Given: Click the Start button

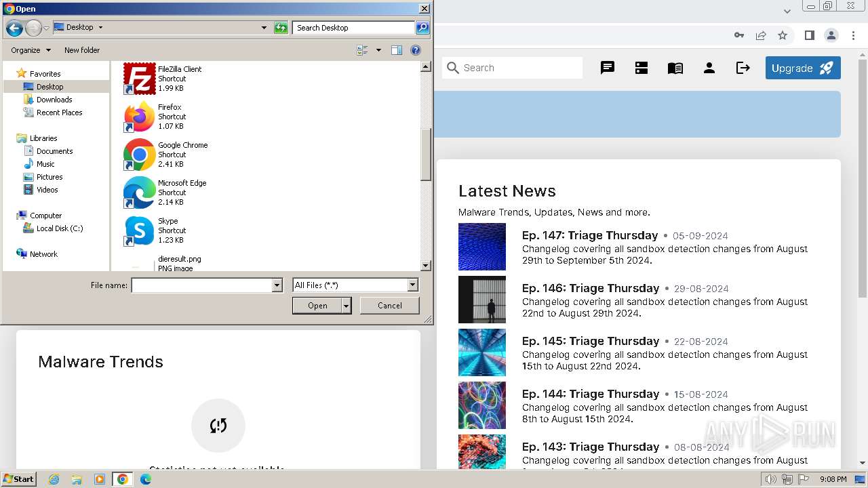Looking at the screenshot, I should (18, 479).
